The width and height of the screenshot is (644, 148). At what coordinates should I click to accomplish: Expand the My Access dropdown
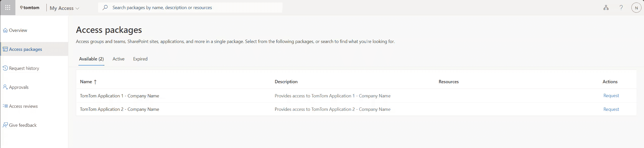coord(64,8)
